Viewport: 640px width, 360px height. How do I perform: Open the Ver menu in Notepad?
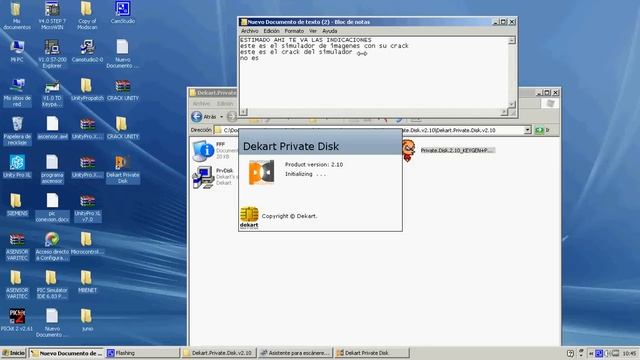click(x=313, y=31)
